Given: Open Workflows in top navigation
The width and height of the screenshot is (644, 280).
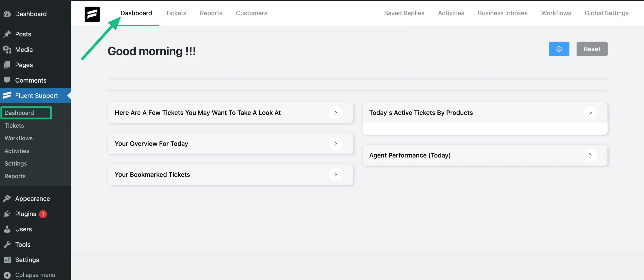Looking at the screenshot, I should point(556,13).
